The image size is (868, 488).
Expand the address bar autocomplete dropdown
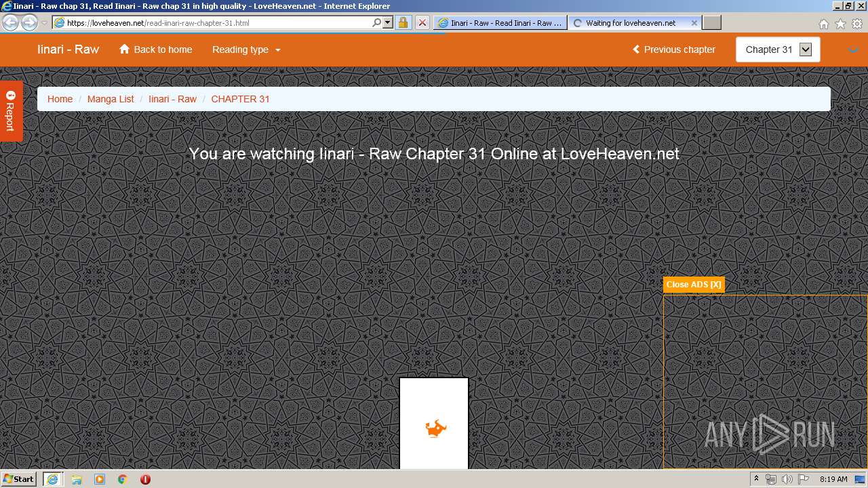(x=388, y=22)
